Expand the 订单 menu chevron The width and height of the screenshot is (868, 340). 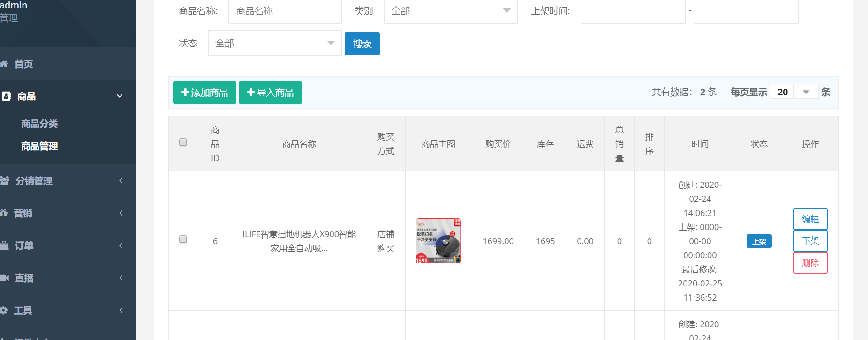coord(121,246)
